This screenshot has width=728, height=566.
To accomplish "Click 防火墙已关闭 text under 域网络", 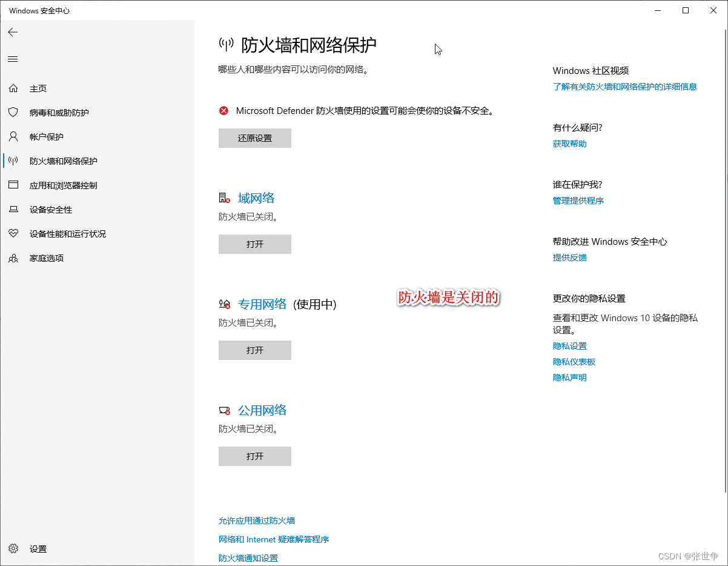I will pyautogui.click(x=248, y=216).
